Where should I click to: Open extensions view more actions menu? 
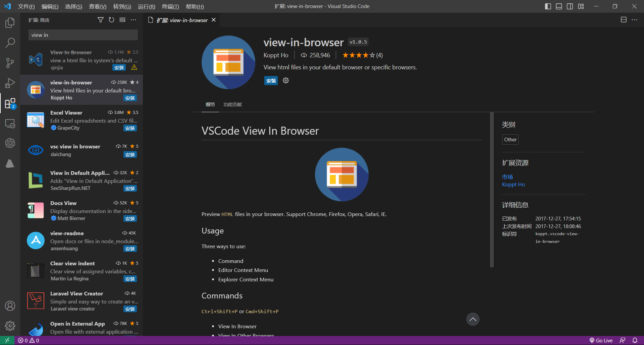(x=133, y=20)
